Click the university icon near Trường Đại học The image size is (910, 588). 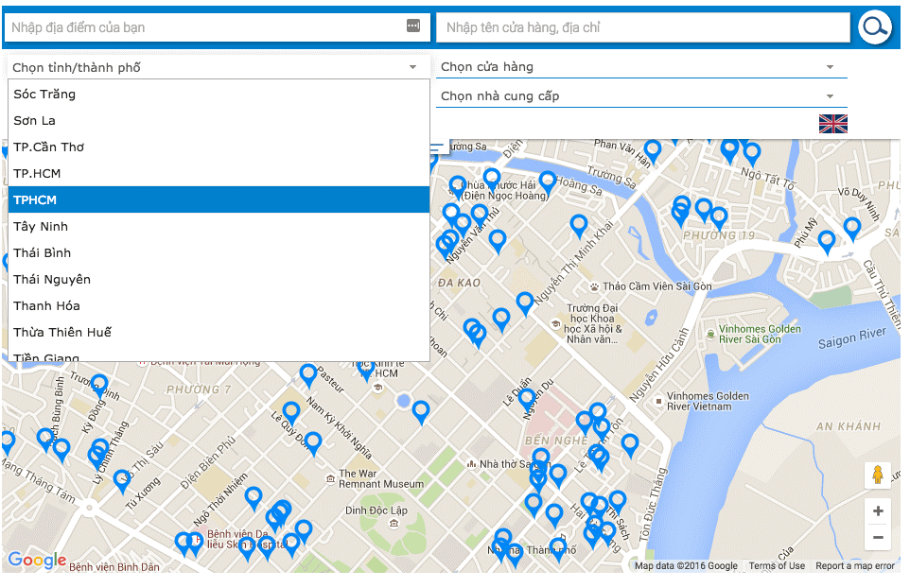[x=555, y=324]
